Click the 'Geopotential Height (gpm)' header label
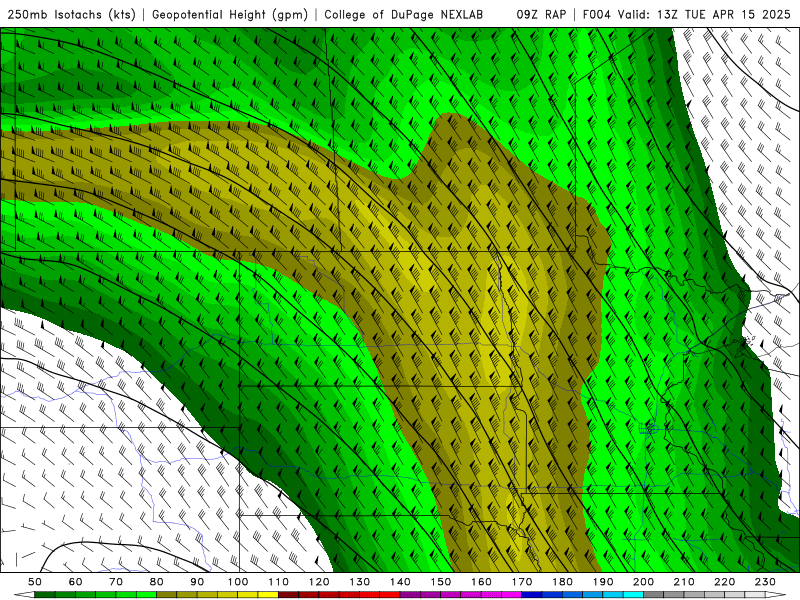 click(x=230, y=15)
